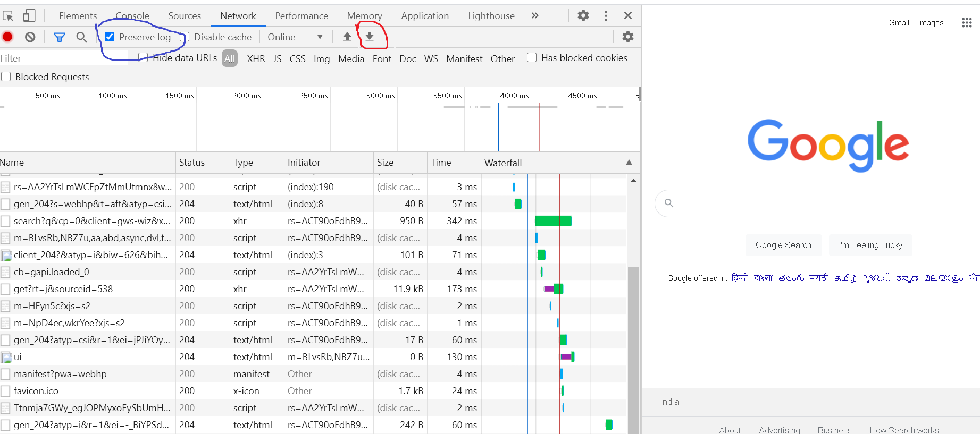Sort by Name column header
The image size is (980, 434).
click(88, 163)
